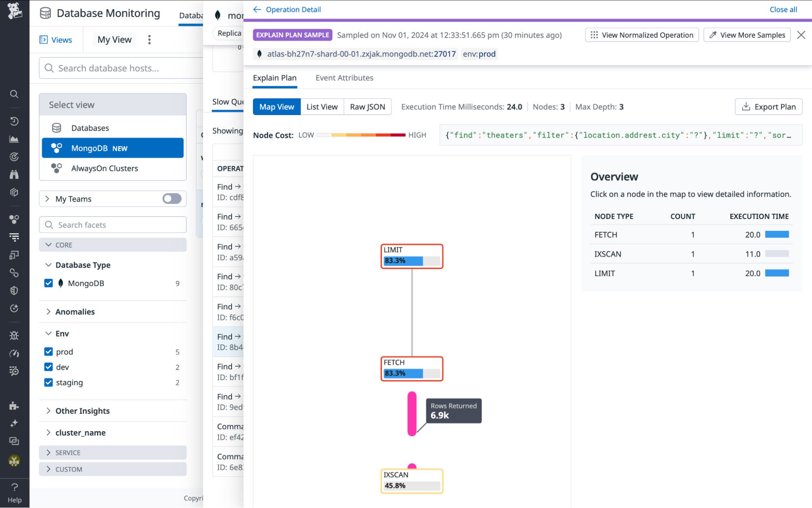Screen dimensions: 812x508
Task: Select the Watchdog binoculars icon in sidebar
Action: pos(14,174)
